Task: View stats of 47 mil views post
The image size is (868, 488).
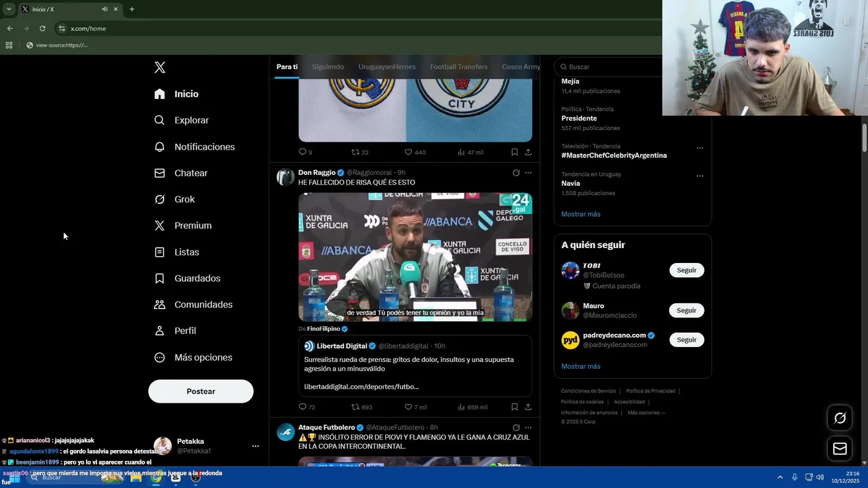Action: coord(471,152)
